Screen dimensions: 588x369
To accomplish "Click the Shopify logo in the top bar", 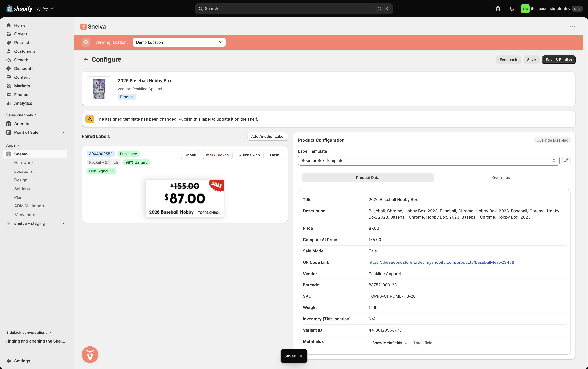I will pyautogui.click(x=19, y=9).
